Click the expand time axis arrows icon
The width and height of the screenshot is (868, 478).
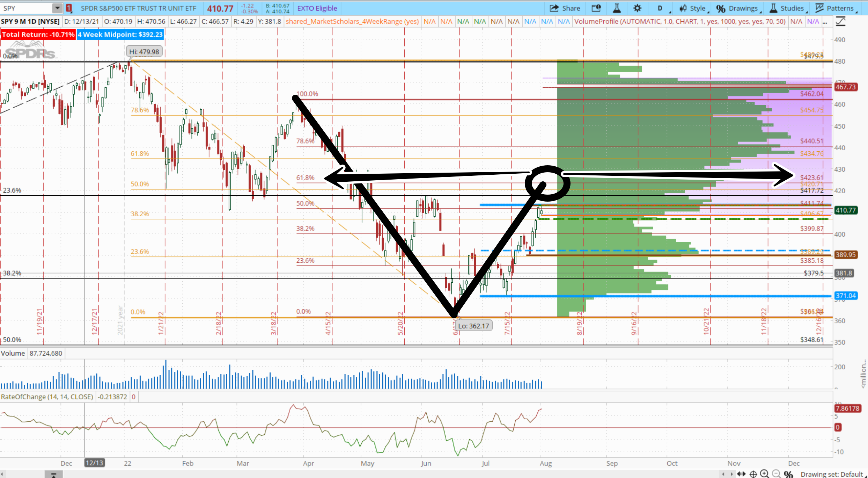741,474
